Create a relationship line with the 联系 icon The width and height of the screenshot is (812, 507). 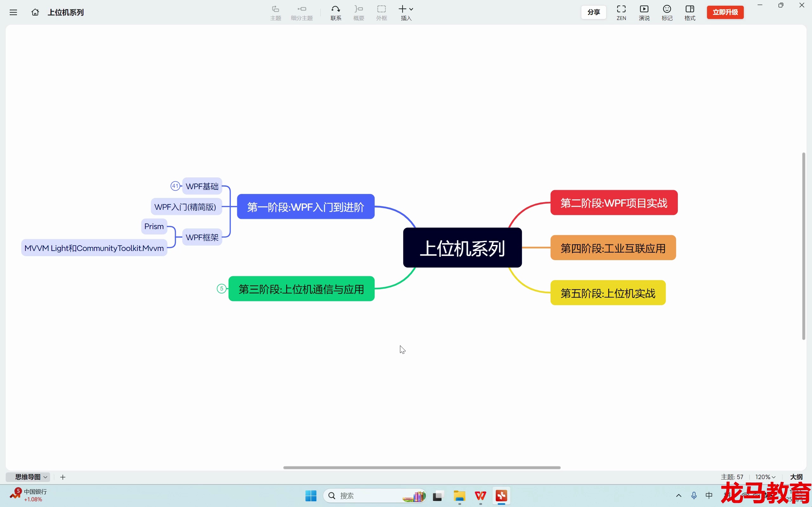pos(336,12)
